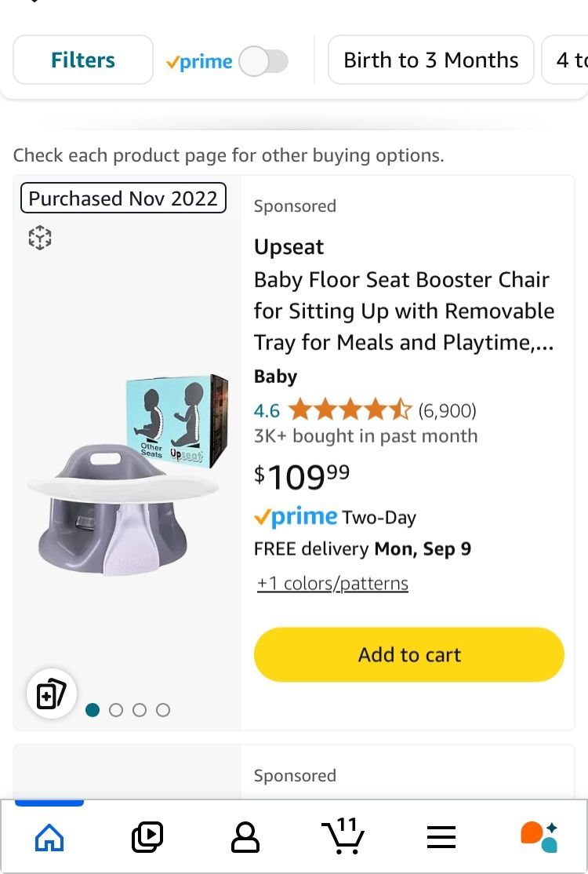This screenshot has width=588, height=874.
Task: Toggle the Prime filter switch on
Action: pyautogui.click(x=264, y=60)
